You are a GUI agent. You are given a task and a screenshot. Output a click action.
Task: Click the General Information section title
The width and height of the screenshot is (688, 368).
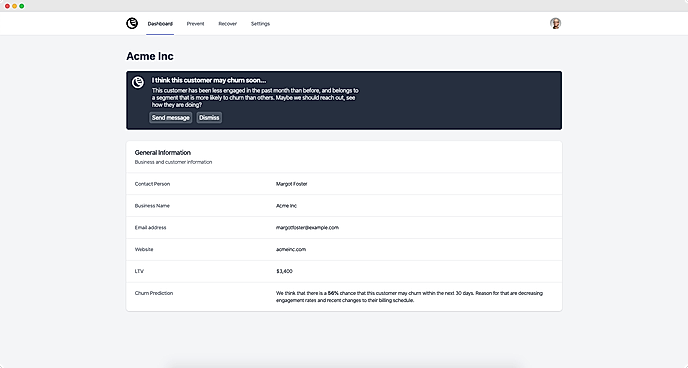(x=163, y=153)
